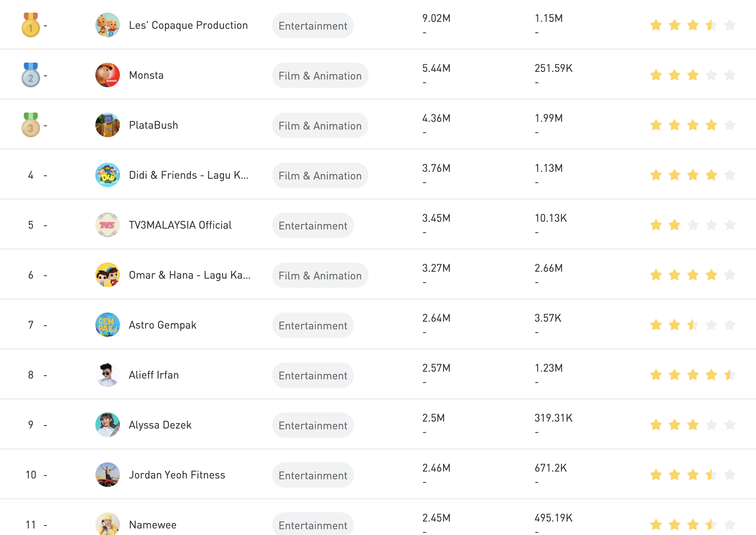The width and height of the screenshot is (756, 535).
Task: Open Les' Copaque Production channel avatar
Action: (x=107, y=25)
